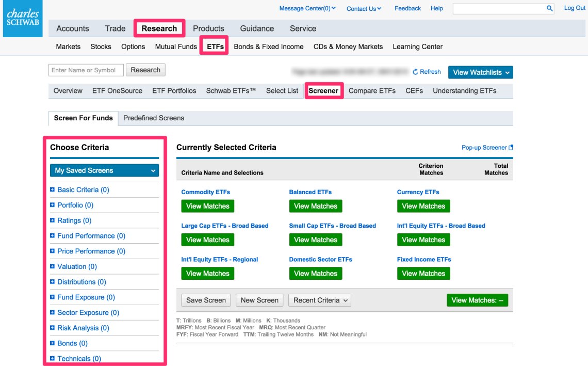
Task: Open the Service main menu
Action: 303,28
